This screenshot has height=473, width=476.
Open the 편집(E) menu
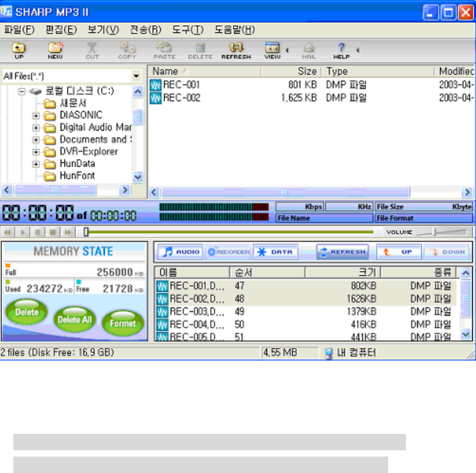61,30
